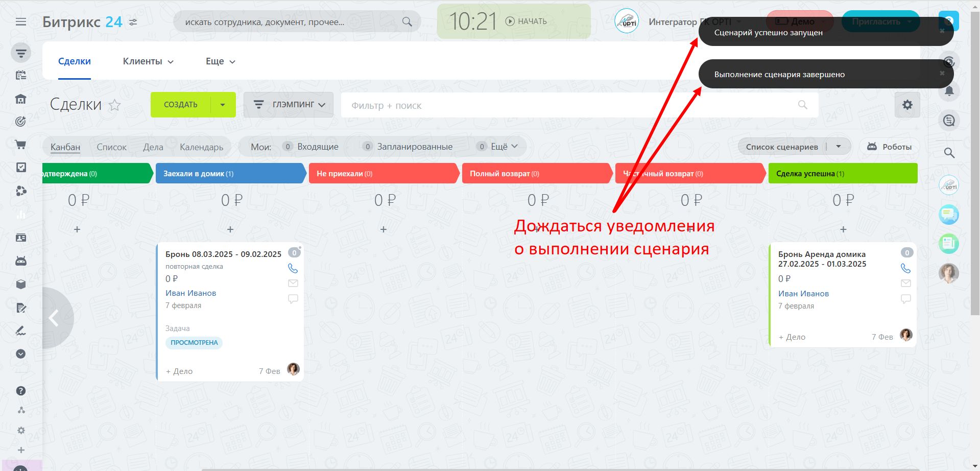Open the shopping cart sidebar icon
Screen dimensions: 980x471
21,145
